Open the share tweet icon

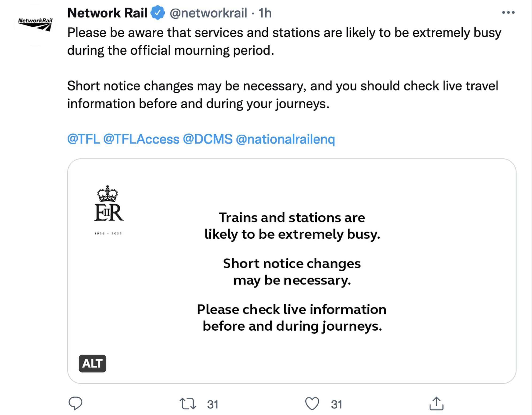(x=436, y=403)
